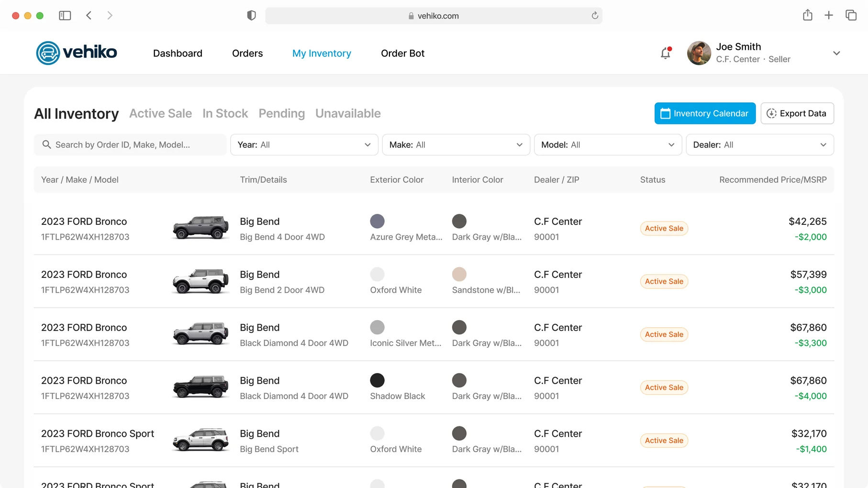Viewport: 868px width, 488px height.
Task: Open the Inventory Calendar
Action: pyautogui.click(x=705, y=113)
